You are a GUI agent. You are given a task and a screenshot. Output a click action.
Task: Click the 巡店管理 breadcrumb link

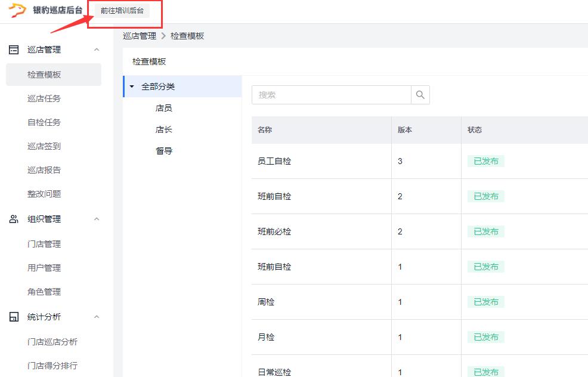pos(140,36)
